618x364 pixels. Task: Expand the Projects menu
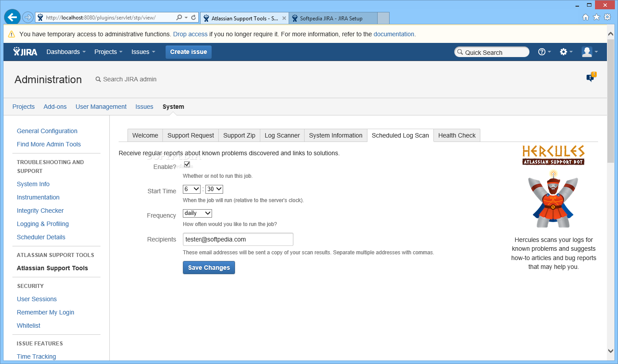[x=108, y=52]
